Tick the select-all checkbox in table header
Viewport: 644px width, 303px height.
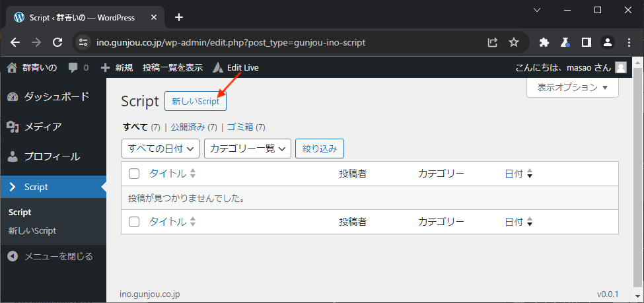(134, 174)
